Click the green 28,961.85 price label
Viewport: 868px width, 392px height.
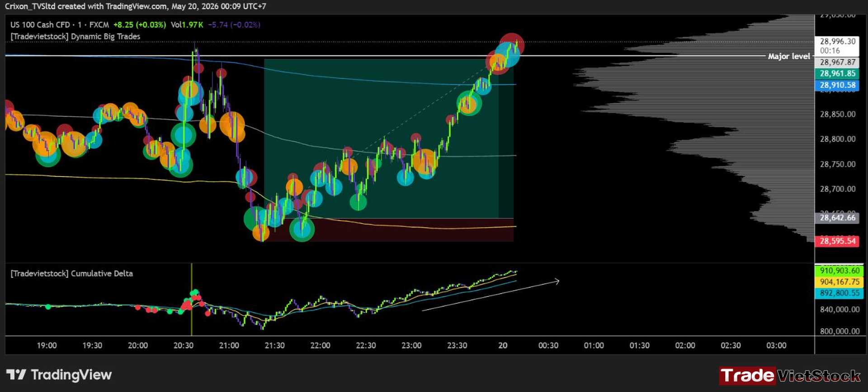pos(837,73)
